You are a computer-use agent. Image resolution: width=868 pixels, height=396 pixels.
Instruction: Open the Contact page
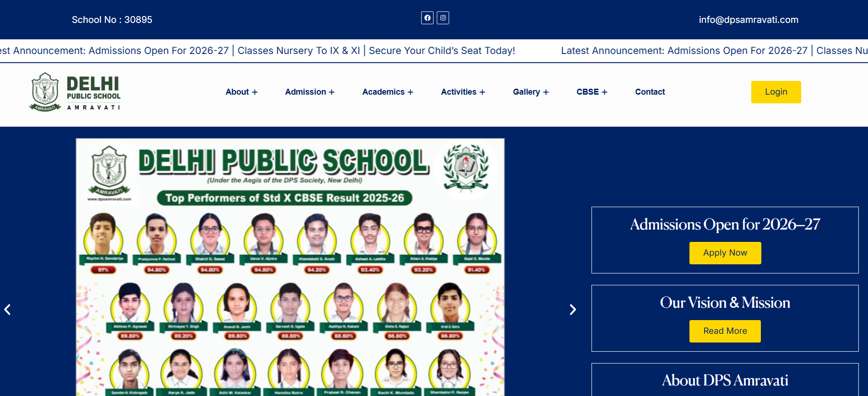click(650, 92)
